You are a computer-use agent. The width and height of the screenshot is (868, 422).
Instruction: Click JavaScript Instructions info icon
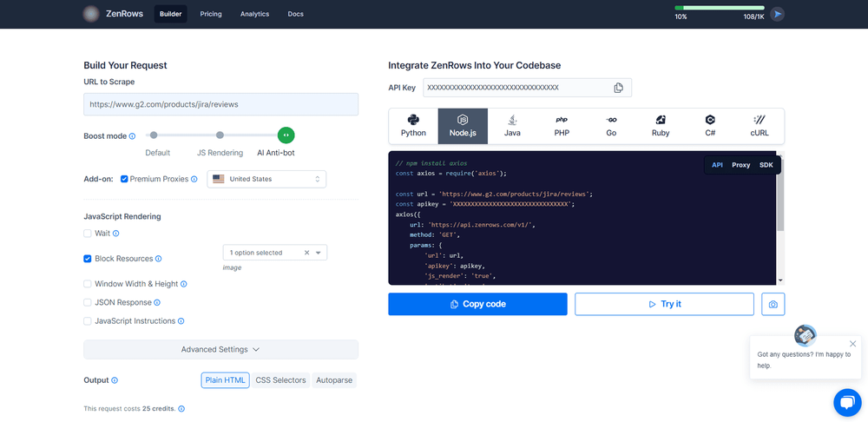click(x=181, y=321)
